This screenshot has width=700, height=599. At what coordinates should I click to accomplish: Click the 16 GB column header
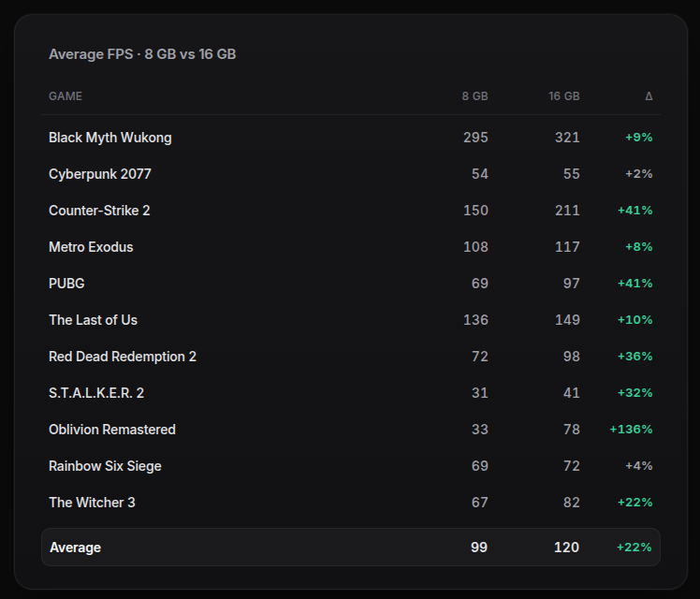pos(564,96)
